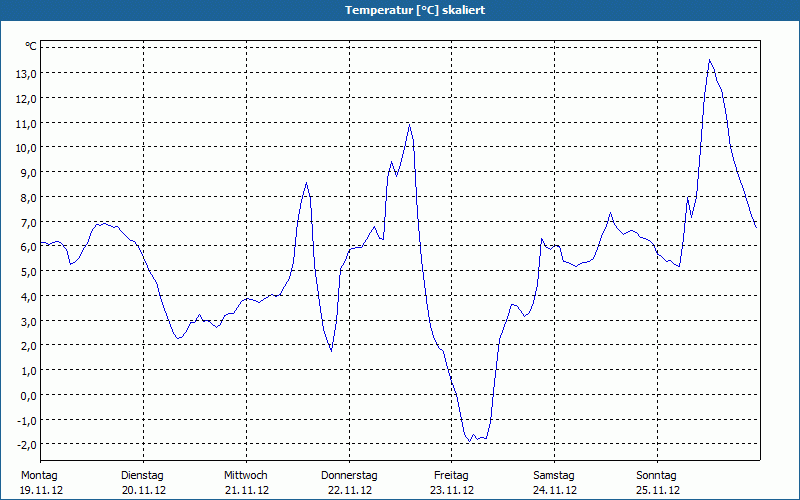Click the 12,0 y-axis label
Screen dimensions: 800x500
pyautogui.click(x=26, y=98)
